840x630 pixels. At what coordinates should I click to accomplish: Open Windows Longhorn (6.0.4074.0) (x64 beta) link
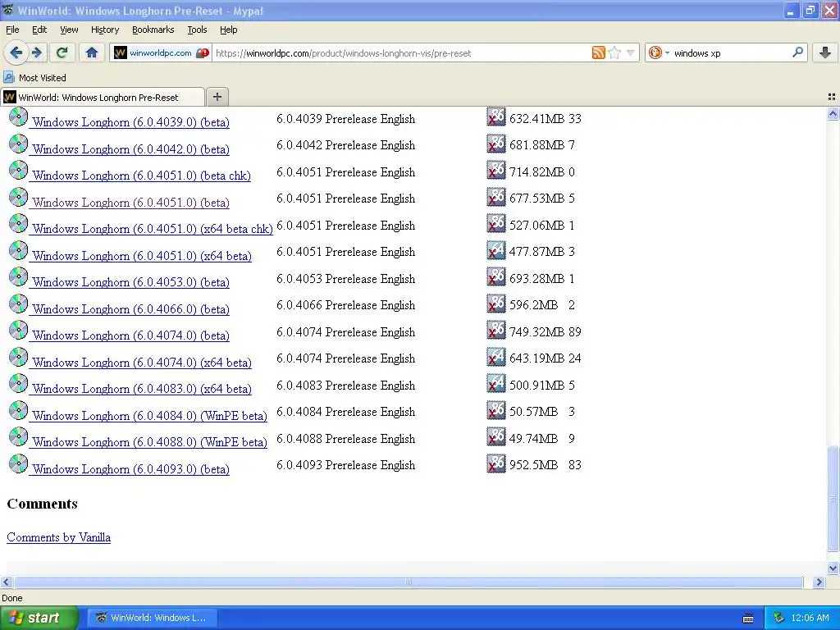click(141, 362)
